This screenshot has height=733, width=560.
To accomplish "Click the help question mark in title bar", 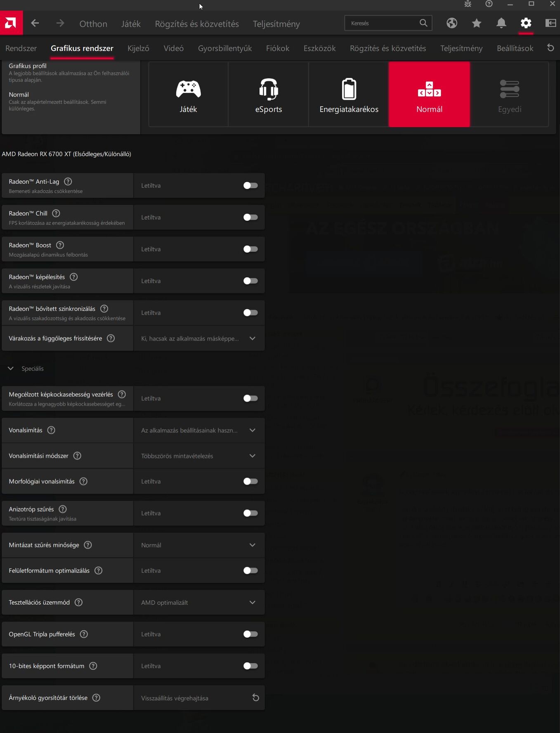I will click(x=489, y=4).
